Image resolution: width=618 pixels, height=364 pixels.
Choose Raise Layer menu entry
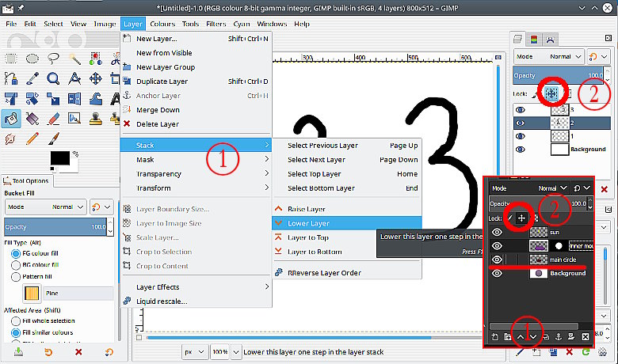pos(347,209)
